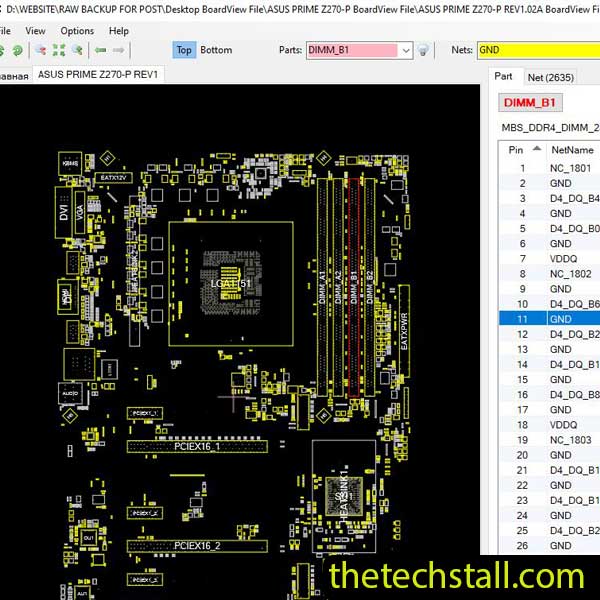Viewport: 600px width, 600px height.
Task: Click the PCIEX1_1 slot
Action: [145, 413]
